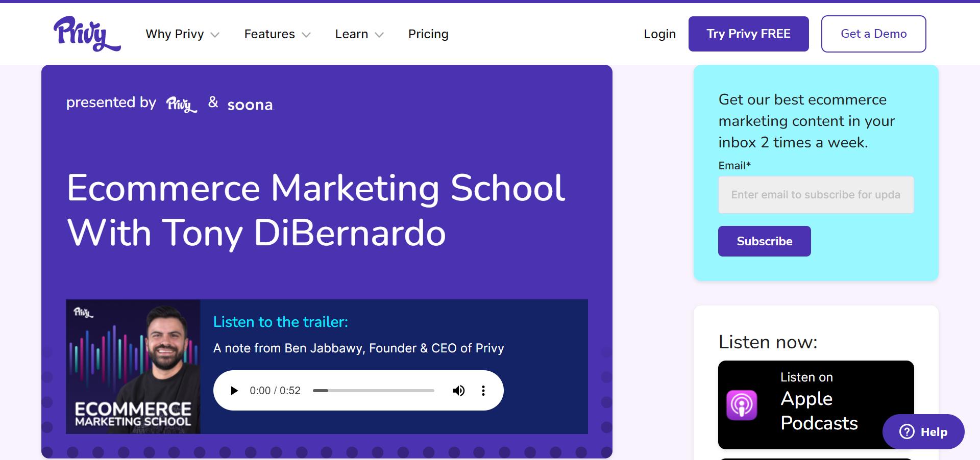Screen dimensions: 980x460
Task: Open the audio player's three-dot options menu
Action: pos(483,391)
